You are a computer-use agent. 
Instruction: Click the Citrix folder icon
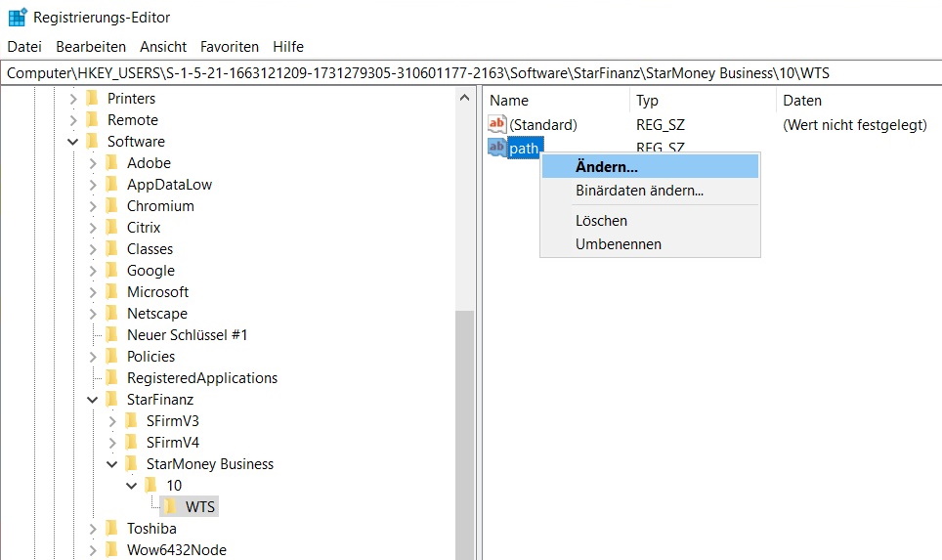111,228
